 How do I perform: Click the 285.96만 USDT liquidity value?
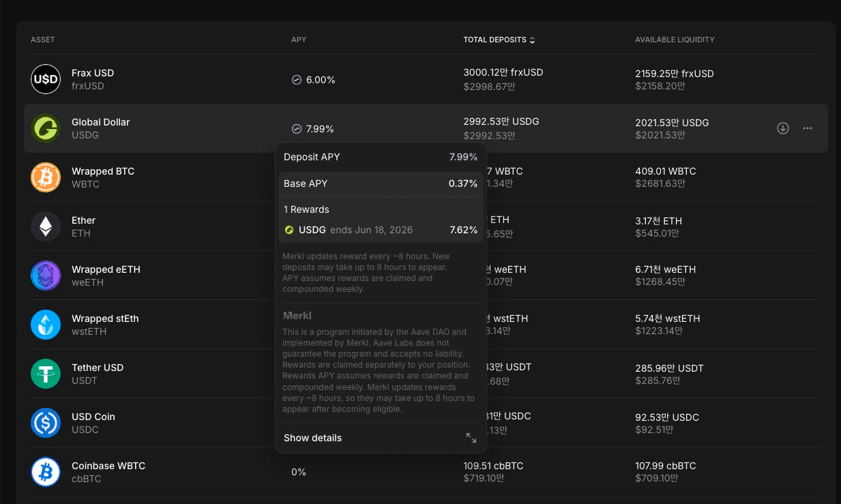669,368
